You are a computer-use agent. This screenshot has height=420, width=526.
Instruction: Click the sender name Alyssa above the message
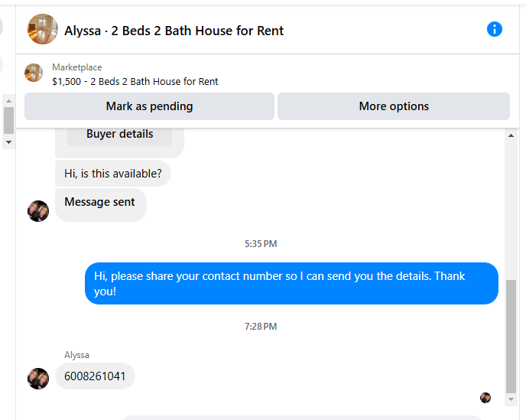pos(76,355)
